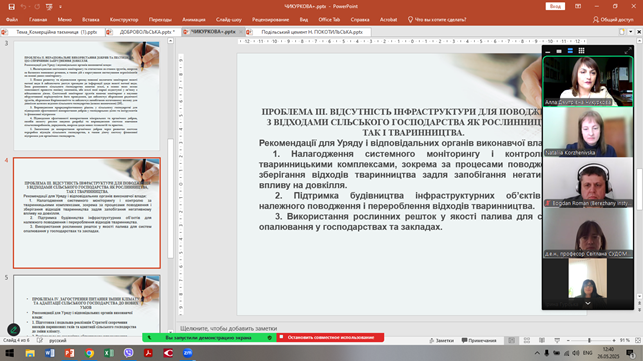Image resolution: width=643 pixels, height=361 pixels.
Task: Start slideshow from the quick access toolbar icon
Action: (x=49, y=7)
